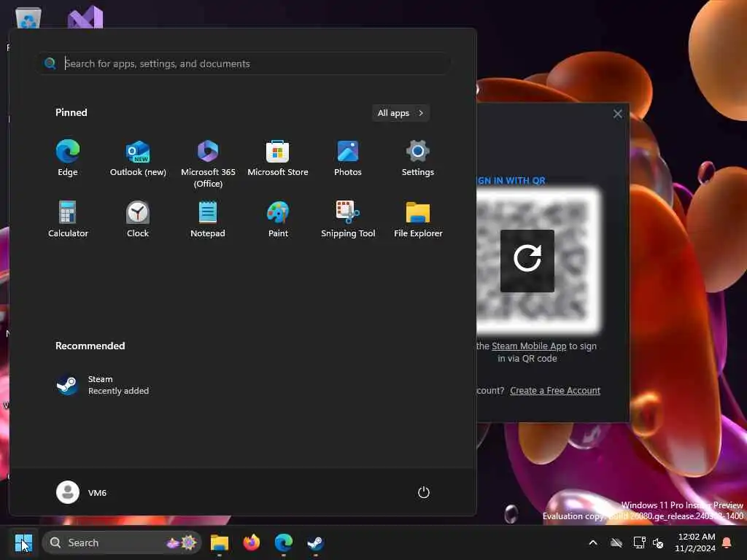The width and height of the screenshot is (747, 560).
Task: Open Edge from the taskbar
Action: tap(284, 542)
